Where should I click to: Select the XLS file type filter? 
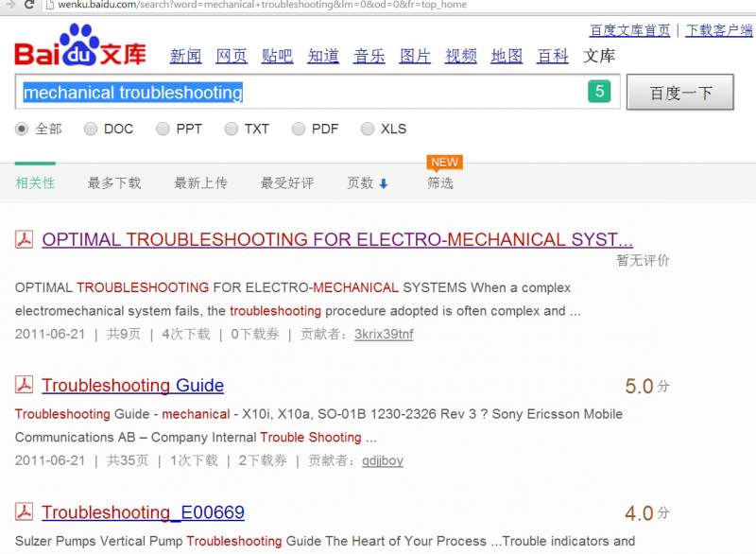pyautogui.click(x=368, y=129)
